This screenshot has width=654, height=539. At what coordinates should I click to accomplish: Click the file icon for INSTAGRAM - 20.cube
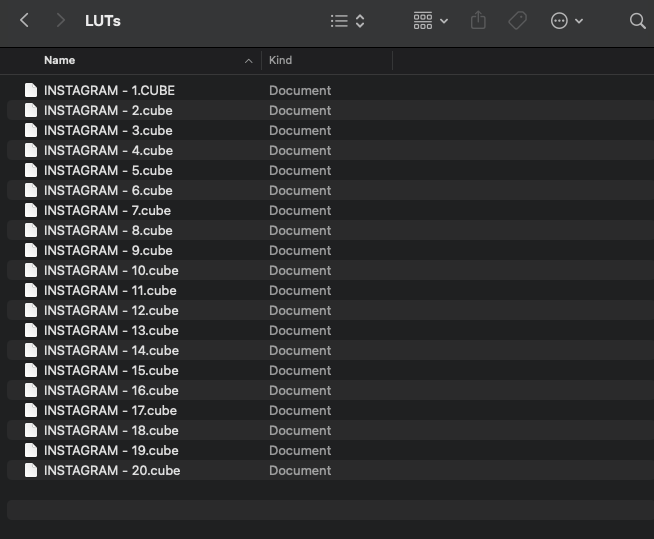(31, 470)
